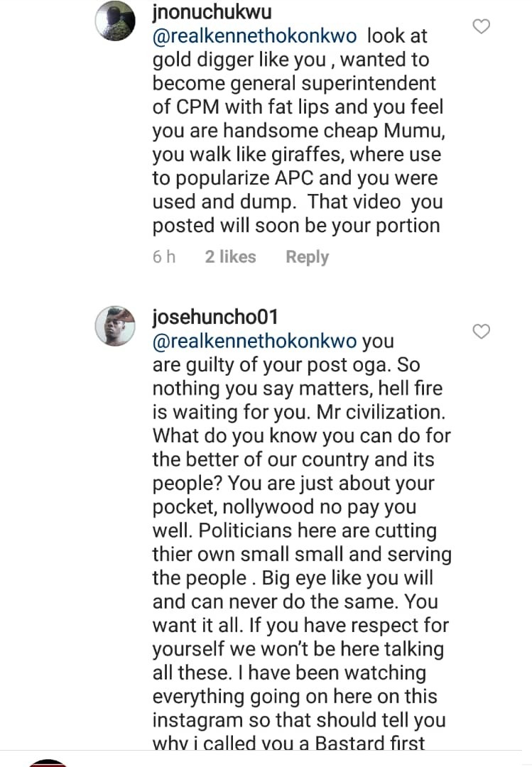Open josehuncho01's profile avatar
This screenshot has width=532, height=767.
115,326
